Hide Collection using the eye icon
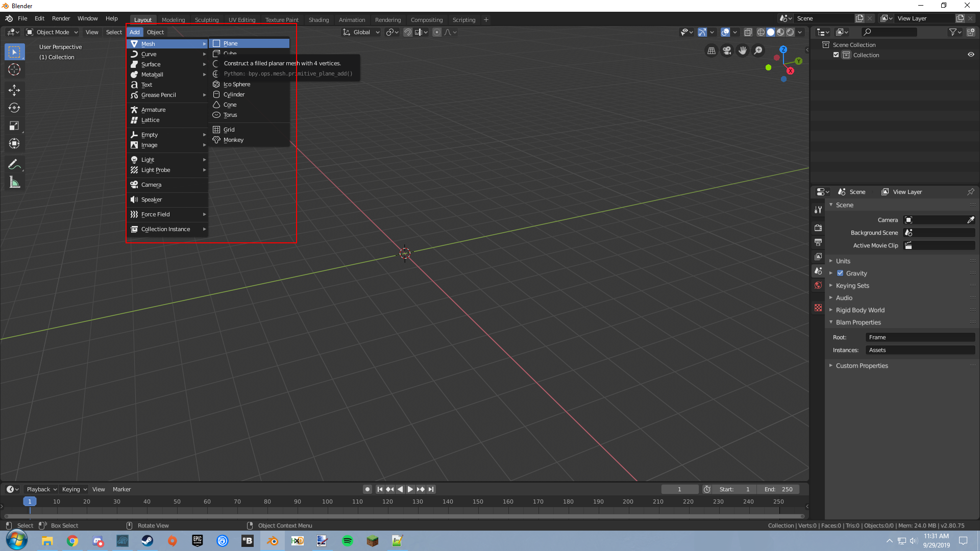The height and width of the screenshot is (551, 980). pyautogui.click(x=971, y=55)
